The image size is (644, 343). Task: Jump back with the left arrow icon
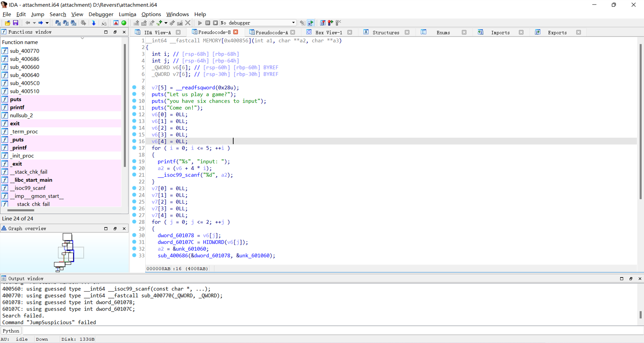[x=28, y=23]
